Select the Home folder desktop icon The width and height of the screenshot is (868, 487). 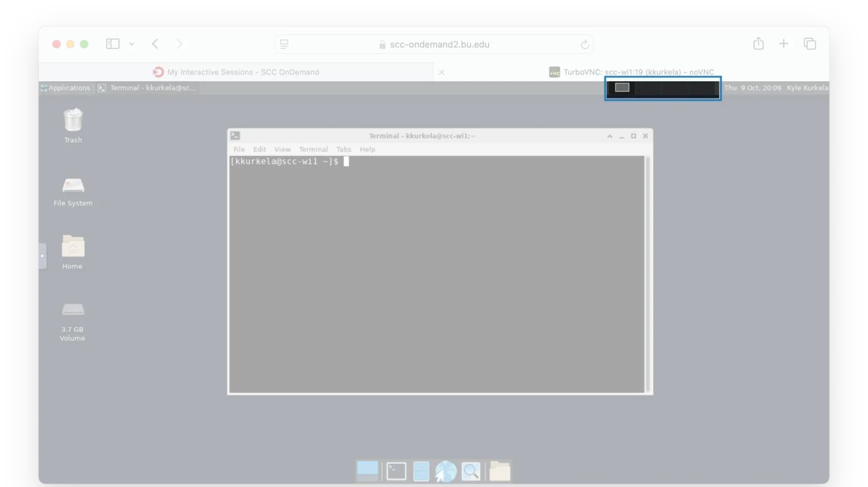click(73, 252)
